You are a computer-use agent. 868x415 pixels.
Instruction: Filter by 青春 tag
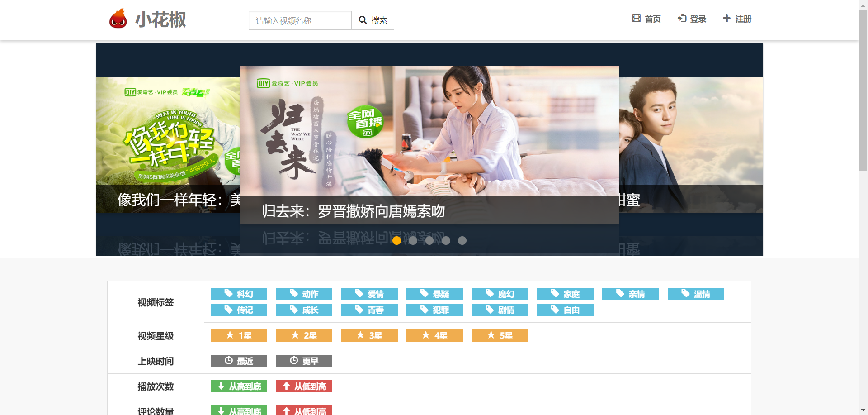pos(369,310)
